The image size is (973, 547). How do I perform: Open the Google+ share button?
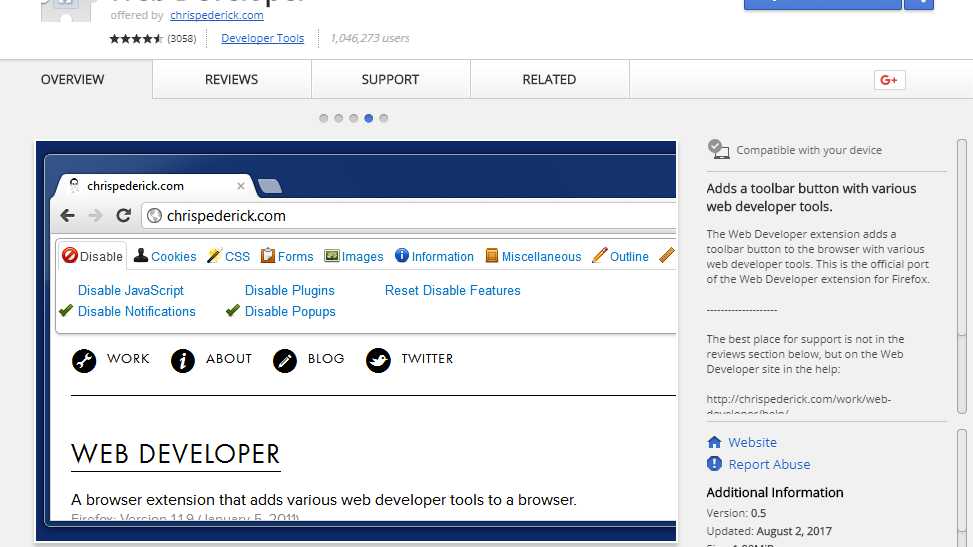[889, 80]
